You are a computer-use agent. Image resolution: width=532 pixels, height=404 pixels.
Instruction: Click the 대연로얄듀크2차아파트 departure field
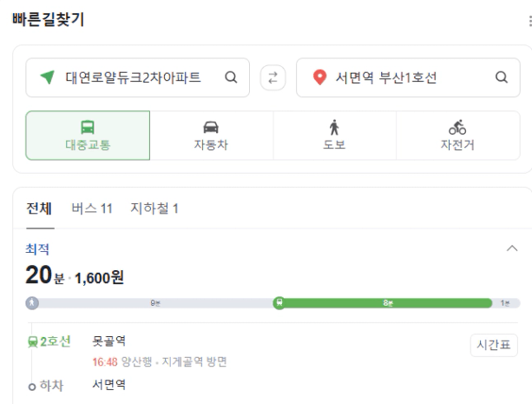click(x=138, y=77)
